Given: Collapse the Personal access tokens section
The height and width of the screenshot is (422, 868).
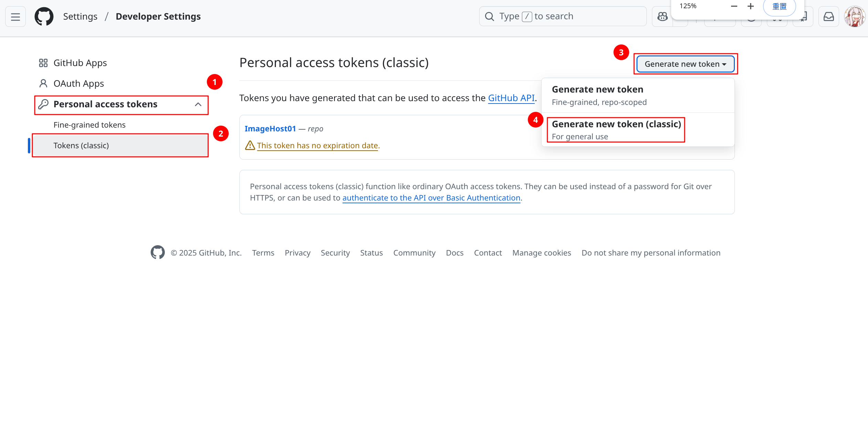Looking at the screenshot, I should click(198, 104).
